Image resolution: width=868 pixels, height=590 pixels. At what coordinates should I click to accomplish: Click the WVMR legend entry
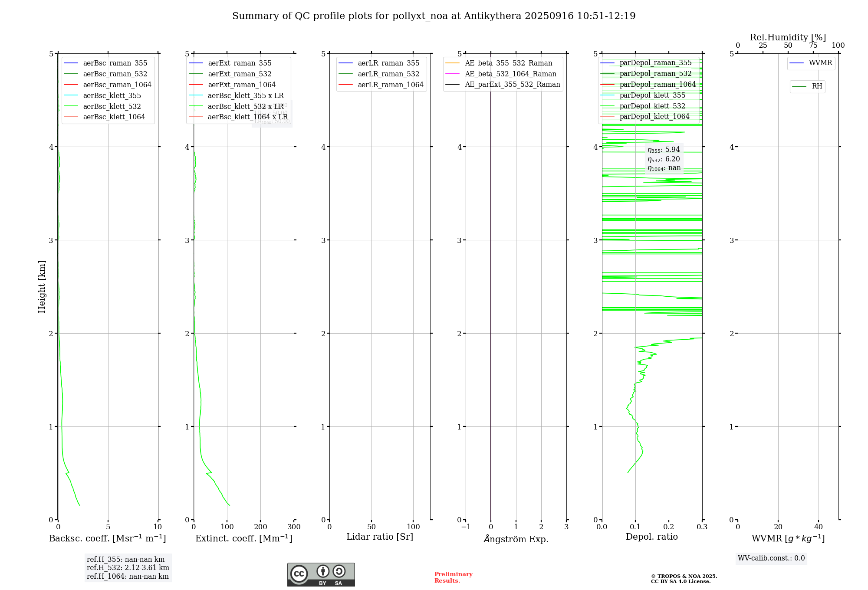811,63
